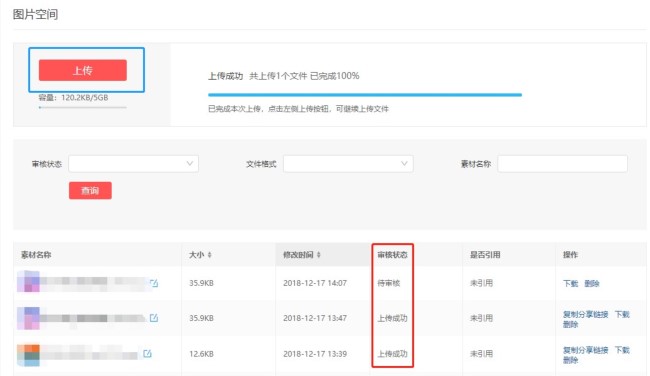650x376 pixels.
Task: Click 删除 for the 14:07 file
Action: coord(592,284)
